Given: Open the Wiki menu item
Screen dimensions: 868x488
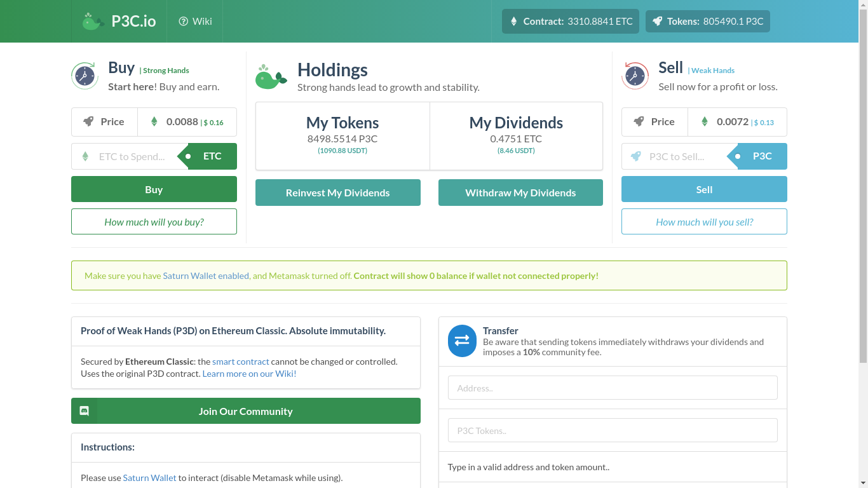Looking at the screenshot, I should tap(195, 21).
